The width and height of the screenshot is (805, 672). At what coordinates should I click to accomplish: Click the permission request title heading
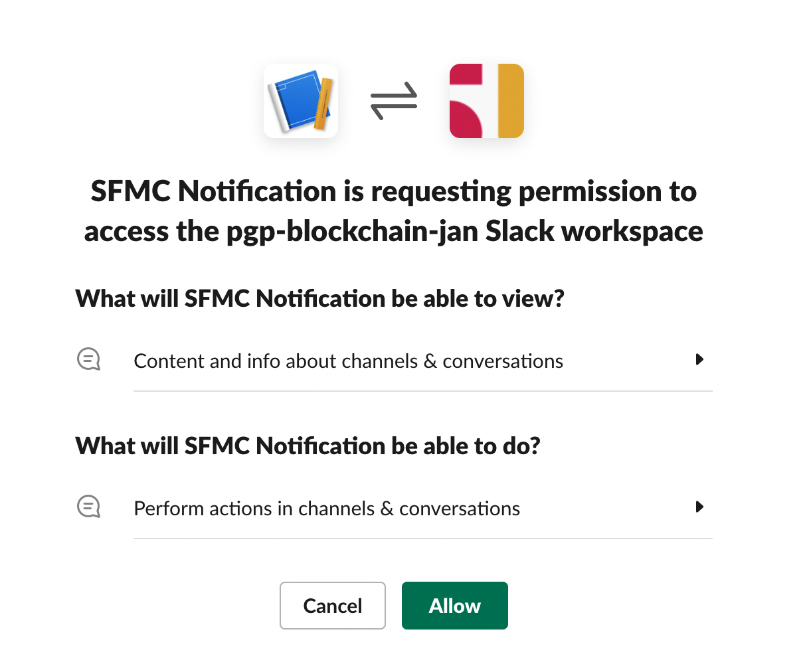coord(393,192)
